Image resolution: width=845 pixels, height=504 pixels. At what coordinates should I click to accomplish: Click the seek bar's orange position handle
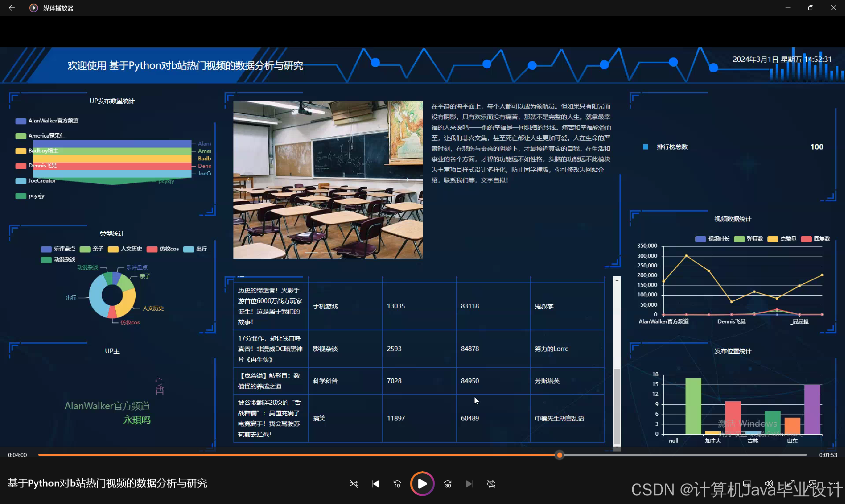pos(559,455)
